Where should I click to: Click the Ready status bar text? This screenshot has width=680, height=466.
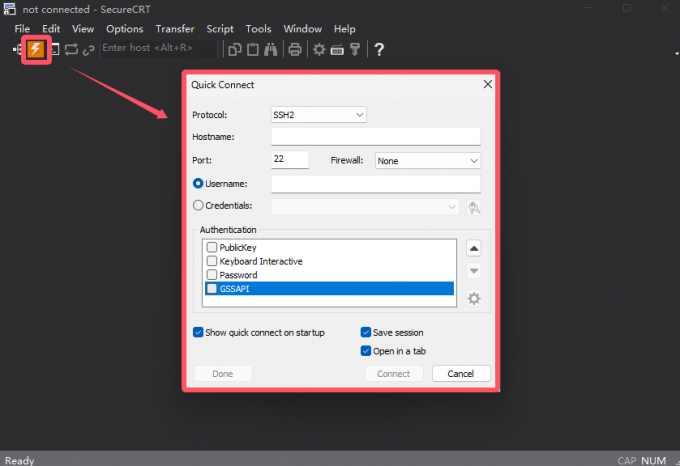(x=20, y=460)
